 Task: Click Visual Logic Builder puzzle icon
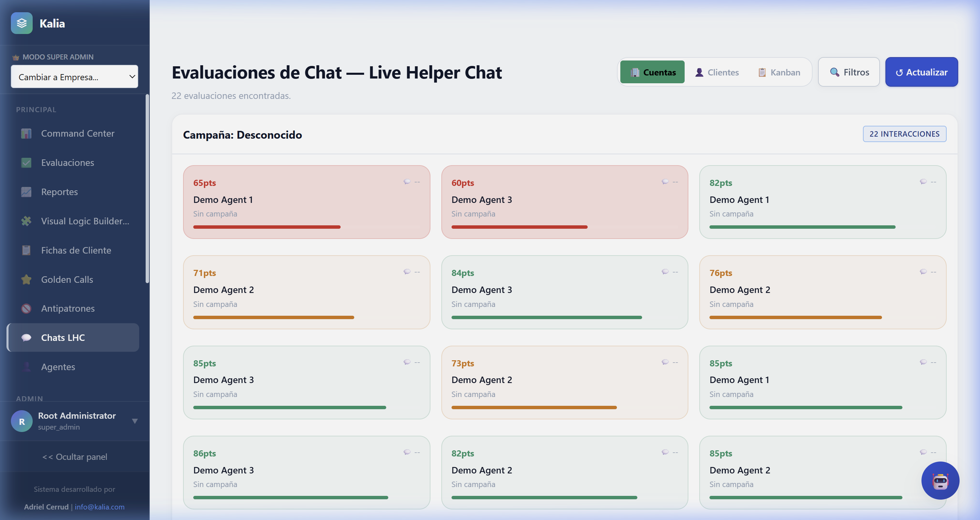(26, 221)
